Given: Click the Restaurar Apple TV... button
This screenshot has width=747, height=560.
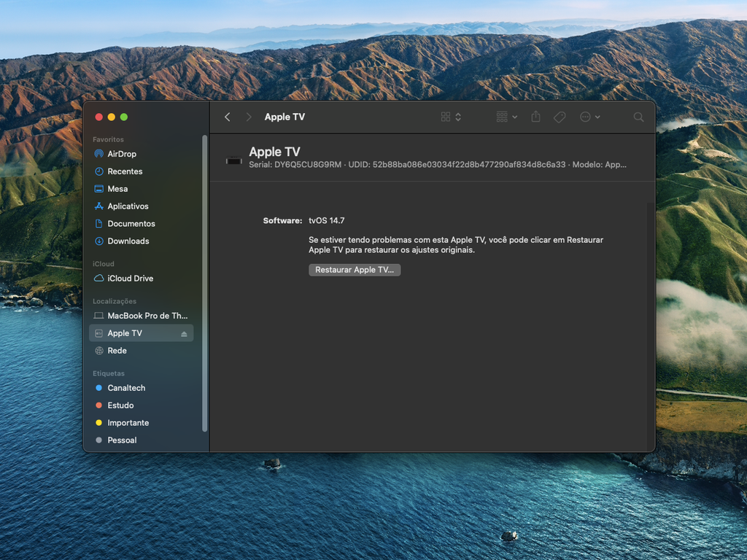Looking at the screenshot, I should [355, 270].
